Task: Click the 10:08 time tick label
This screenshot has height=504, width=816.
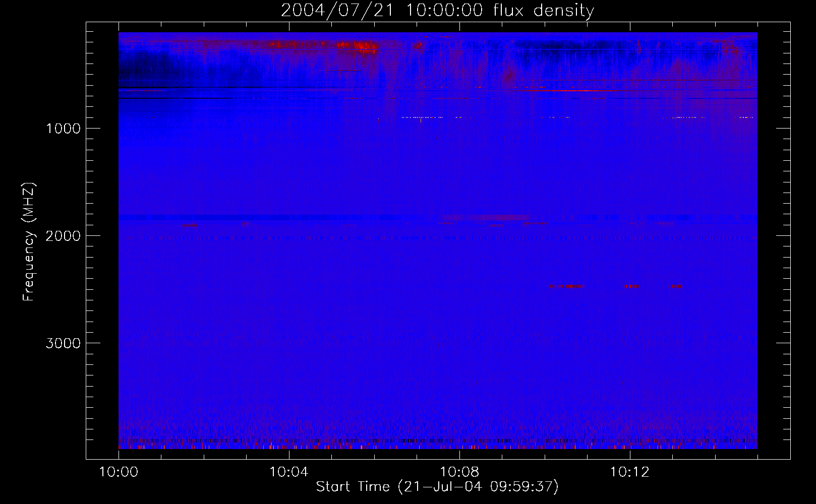Action: (x=459, y=472)
